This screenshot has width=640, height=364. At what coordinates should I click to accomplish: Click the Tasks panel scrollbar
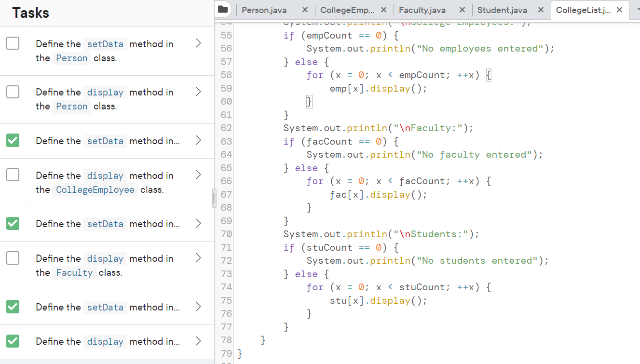pyautogui.click(x=214, y=198)
